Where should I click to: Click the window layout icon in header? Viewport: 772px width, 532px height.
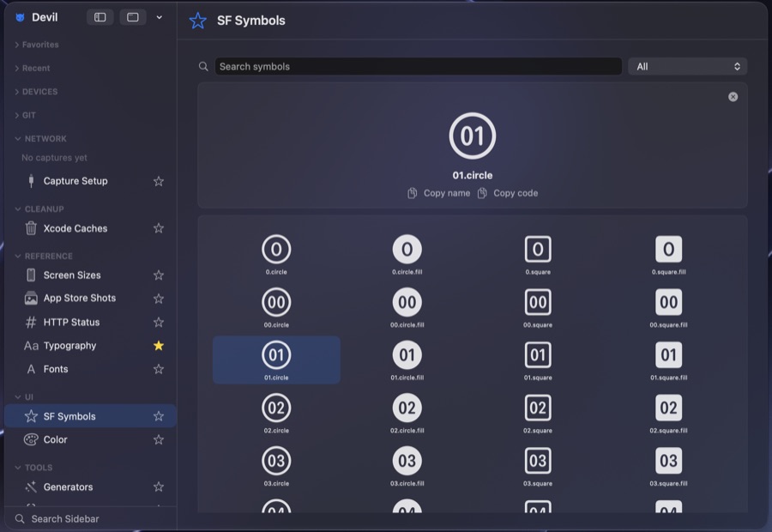(x=133, y=17)
